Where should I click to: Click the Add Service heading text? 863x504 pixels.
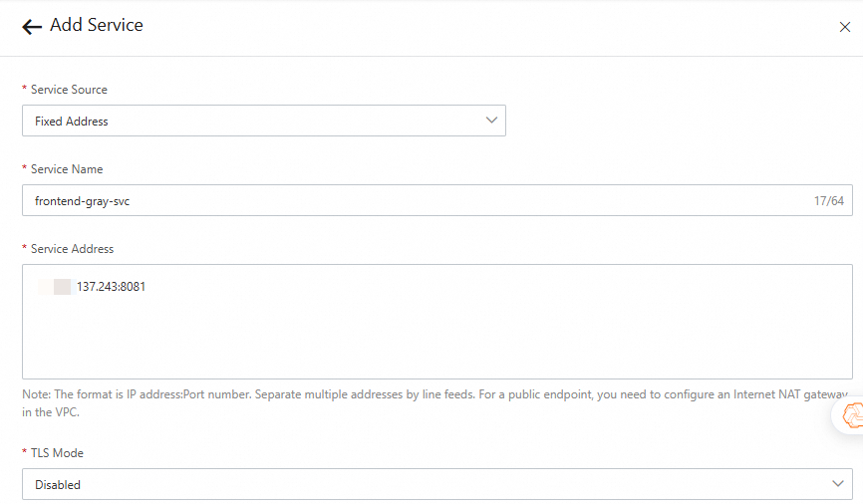click(x=97, y=25)
